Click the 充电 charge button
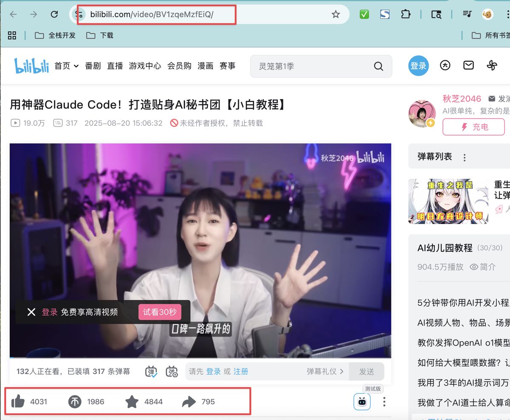Viewport: 510px width, 420px height. pyautogui.click(x=473, y=127)
